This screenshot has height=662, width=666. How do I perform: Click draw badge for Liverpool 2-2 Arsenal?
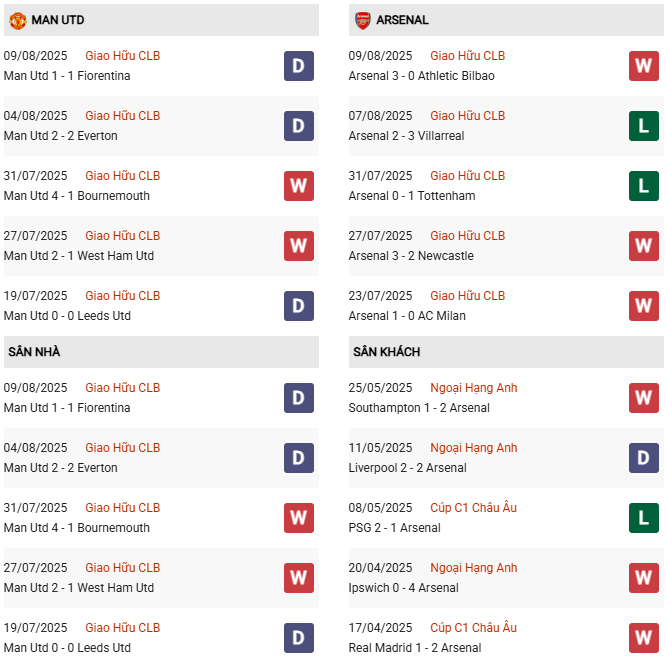643,458
